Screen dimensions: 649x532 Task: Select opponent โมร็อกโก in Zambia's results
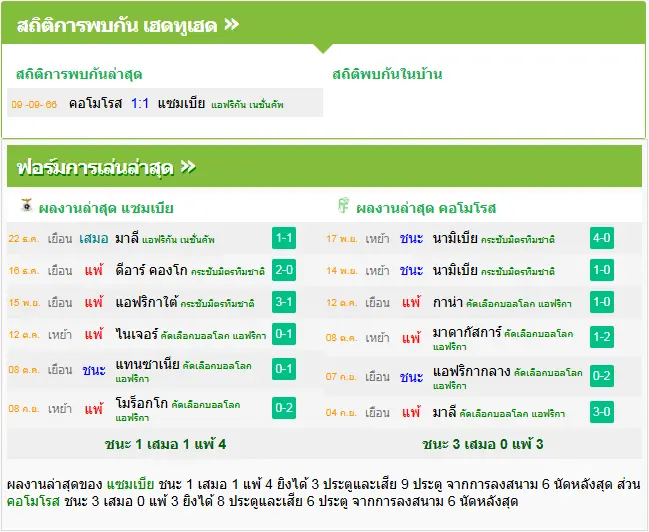click(142, 403)
